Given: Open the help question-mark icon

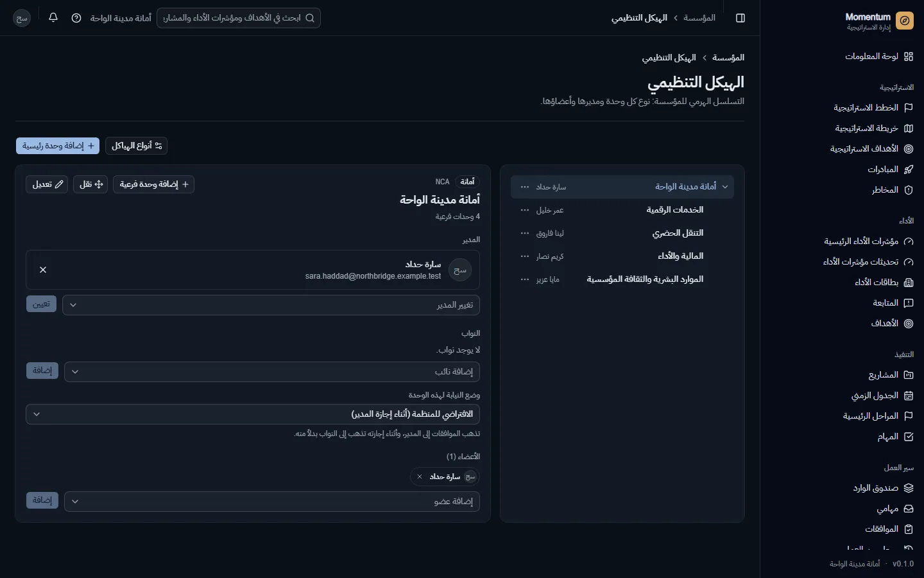Looking at the screenshot, I should (x=76, y=18).
